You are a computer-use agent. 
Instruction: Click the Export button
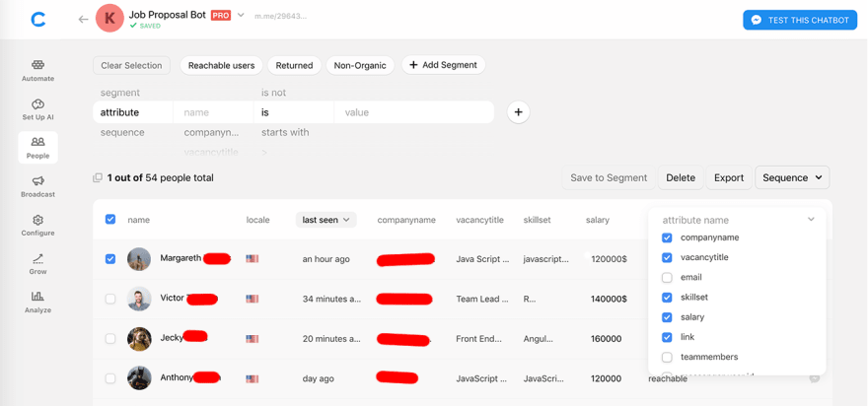pos(729,177)
